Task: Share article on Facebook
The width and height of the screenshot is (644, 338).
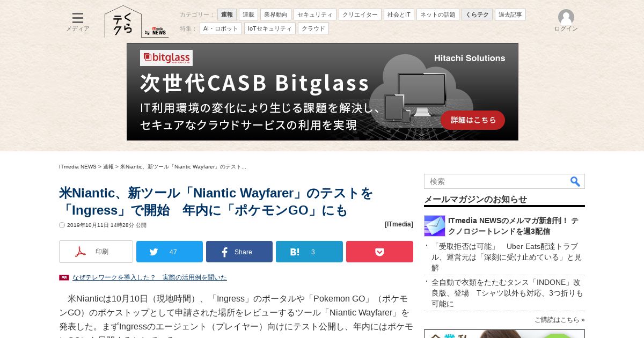Action: tap(239, 252)
